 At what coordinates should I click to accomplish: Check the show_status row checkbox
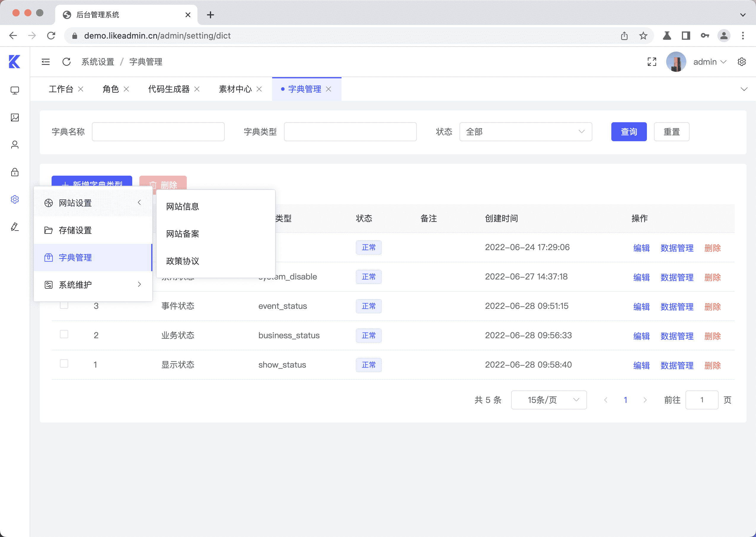click(64, 364)
